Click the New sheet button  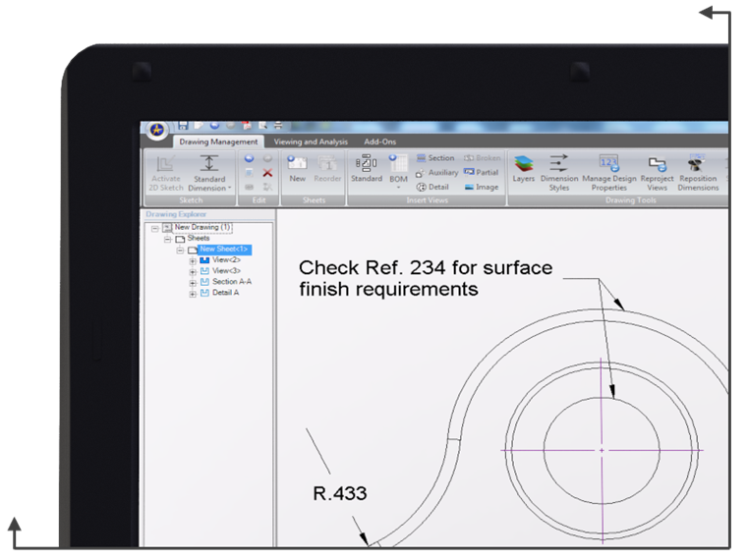tap(297, 169)
